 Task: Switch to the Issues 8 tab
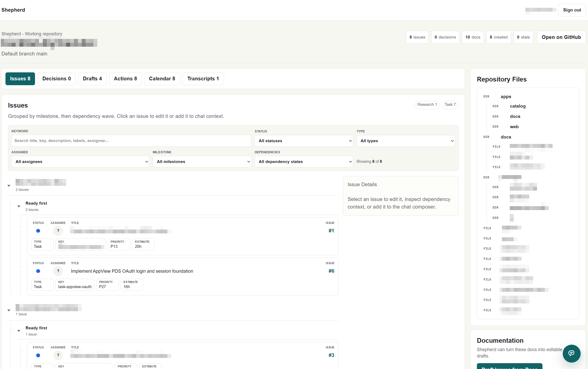[x=20, y=79]
